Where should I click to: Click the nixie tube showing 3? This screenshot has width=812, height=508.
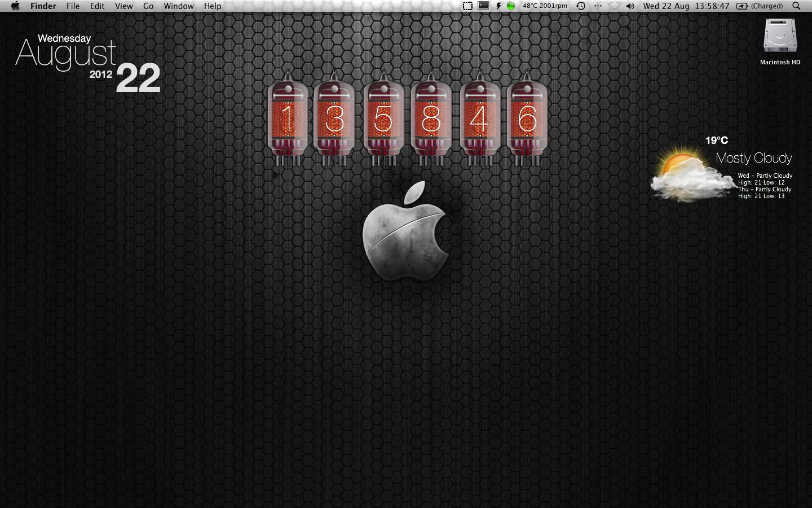(x=334, y=119)
